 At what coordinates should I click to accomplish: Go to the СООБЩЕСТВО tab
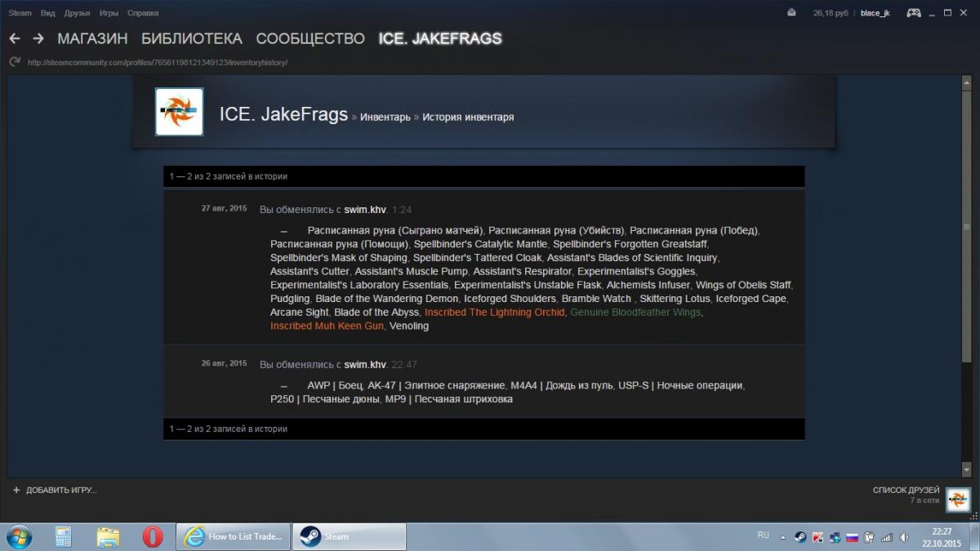pos(310,38)
